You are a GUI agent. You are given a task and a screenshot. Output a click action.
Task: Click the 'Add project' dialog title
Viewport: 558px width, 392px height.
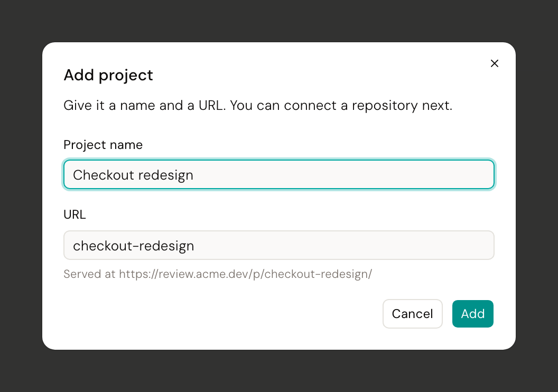click(x=108, y=76)
